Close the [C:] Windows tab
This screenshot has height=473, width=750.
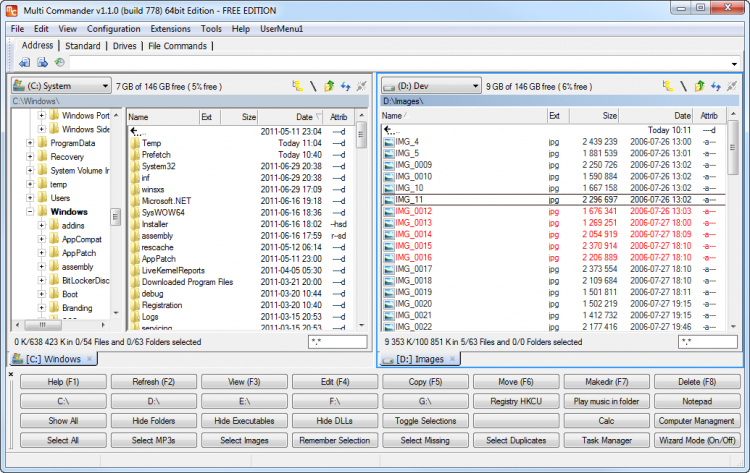pos(89,359)
